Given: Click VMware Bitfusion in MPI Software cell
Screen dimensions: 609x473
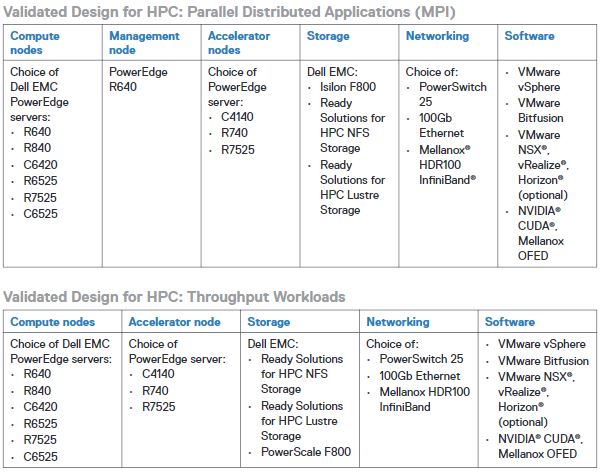Looking at the screenshot, I should [541, 110].
